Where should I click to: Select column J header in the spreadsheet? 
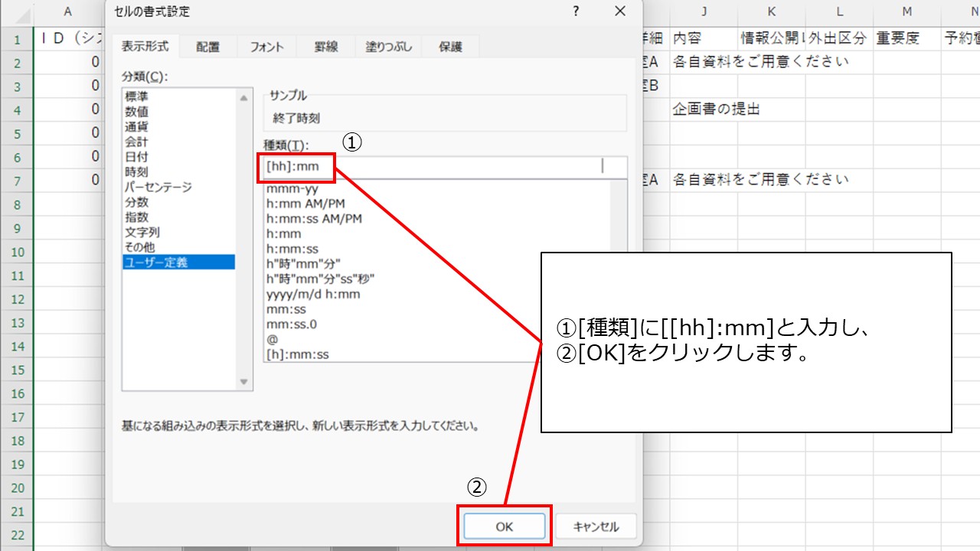coord(704,11)
